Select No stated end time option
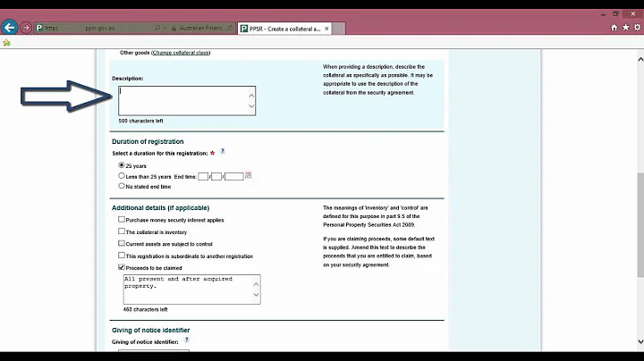This screenshot has height=361, width=644. [121, 186]
